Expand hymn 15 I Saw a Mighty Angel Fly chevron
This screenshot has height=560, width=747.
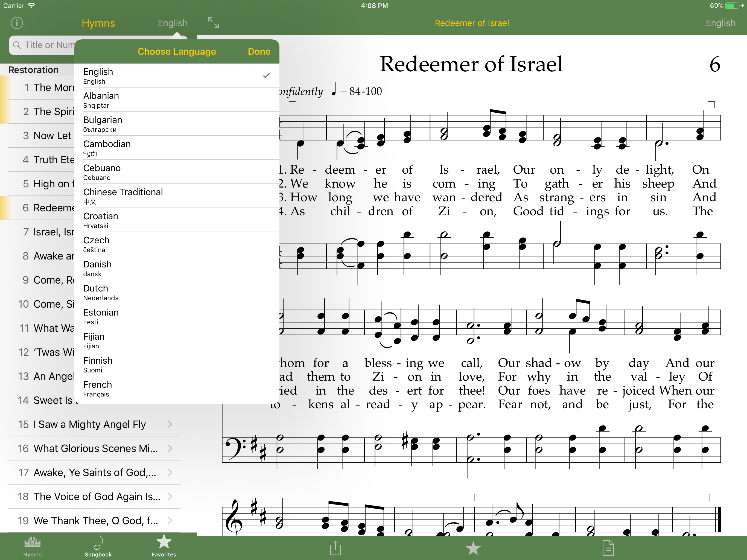click(170, 424)
